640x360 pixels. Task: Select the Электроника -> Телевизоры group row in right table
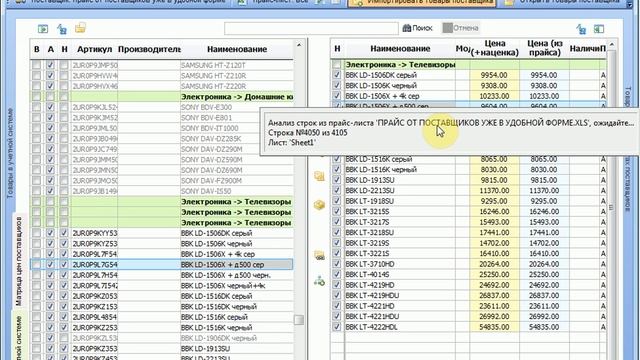468,64
